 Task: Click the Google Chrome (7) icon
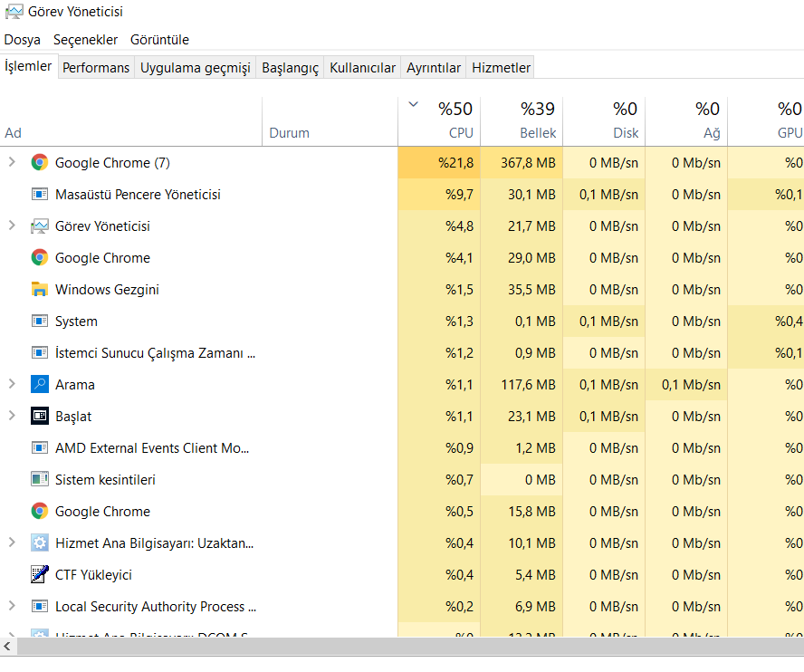[40, 163]
